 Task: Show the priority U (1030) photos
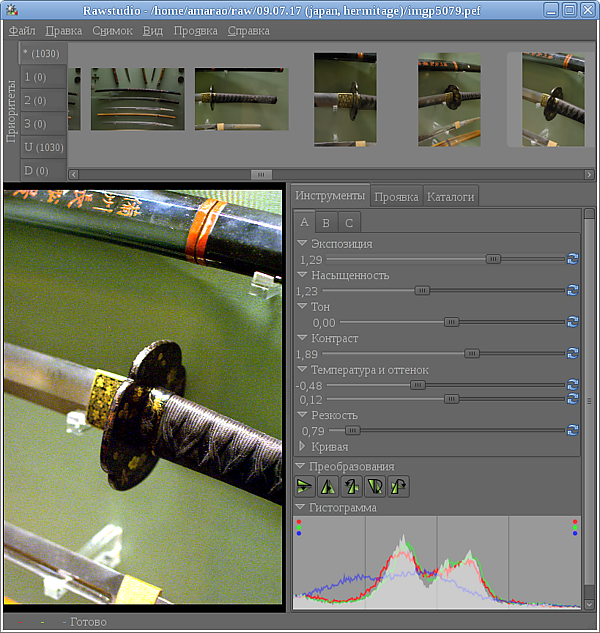tap(43, 147)
